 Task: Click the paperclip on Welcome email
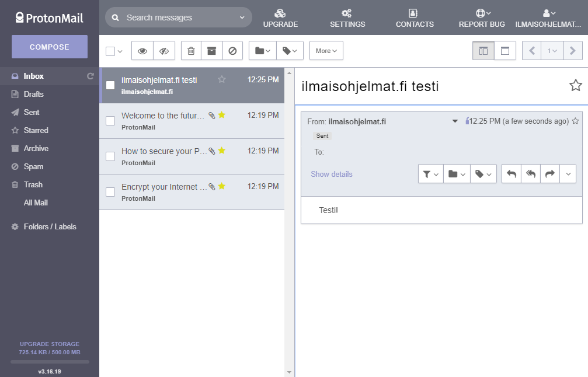(x=212, y=116)
